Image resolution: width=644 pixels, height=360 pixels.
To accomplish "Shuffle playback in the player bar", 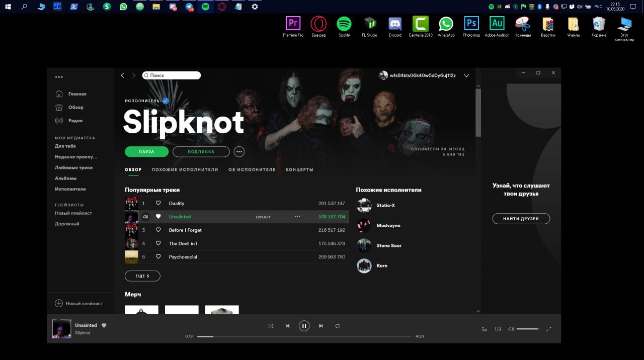I will click(271, 326).
